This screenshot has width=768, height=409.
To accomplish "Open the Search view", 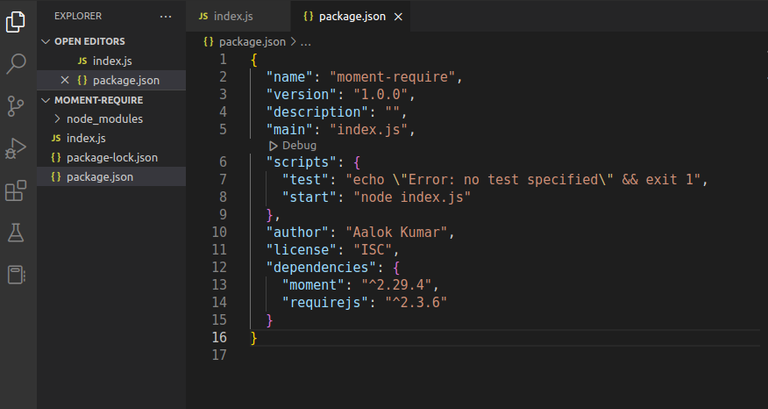I will pyautogui.click(x=16, y=64).
